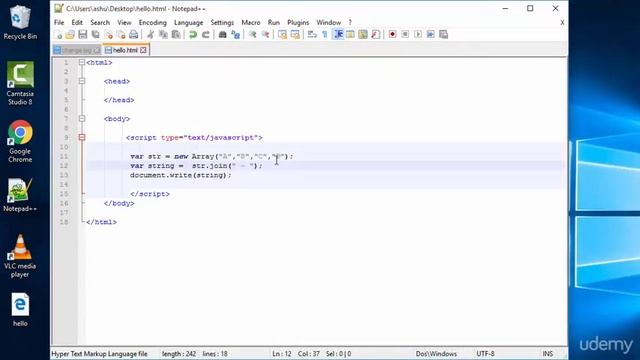This screenshot has height=360, width=640.
Task: Click the New file toolbar icon
Action: coord(58,35)
